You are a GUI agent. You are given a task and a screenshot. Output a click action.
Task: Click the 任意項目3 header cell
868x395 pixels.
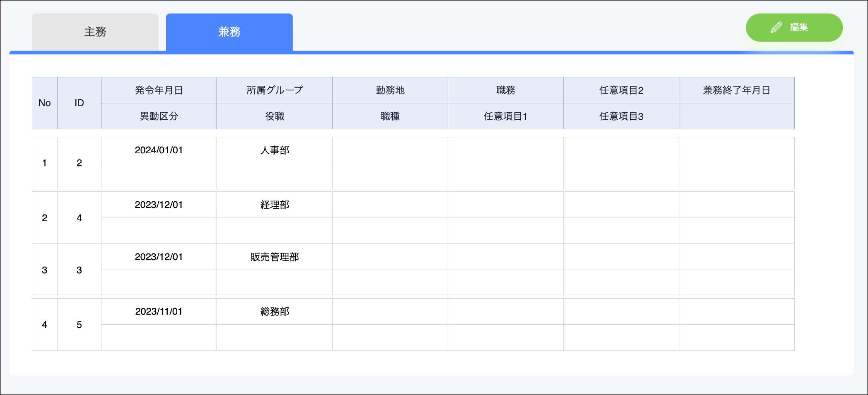click(x=621, y=116)
